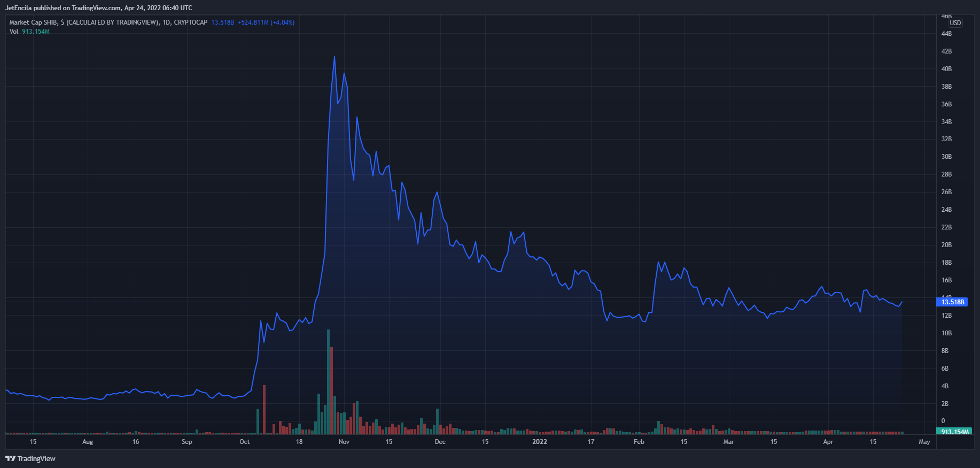Click the 34B price axis label

tap(946, 122)
